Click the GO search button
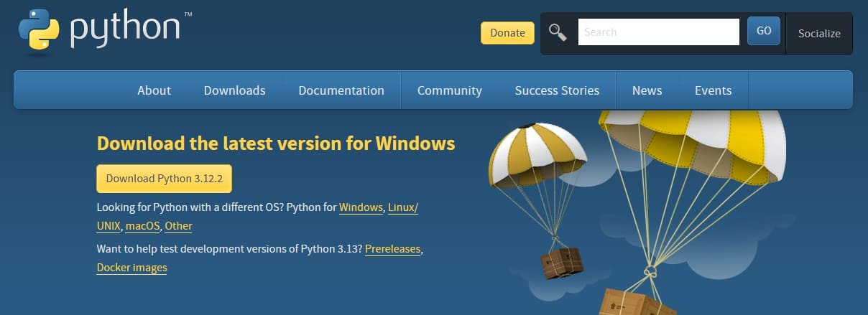868x315 pixels. (764, 31)
